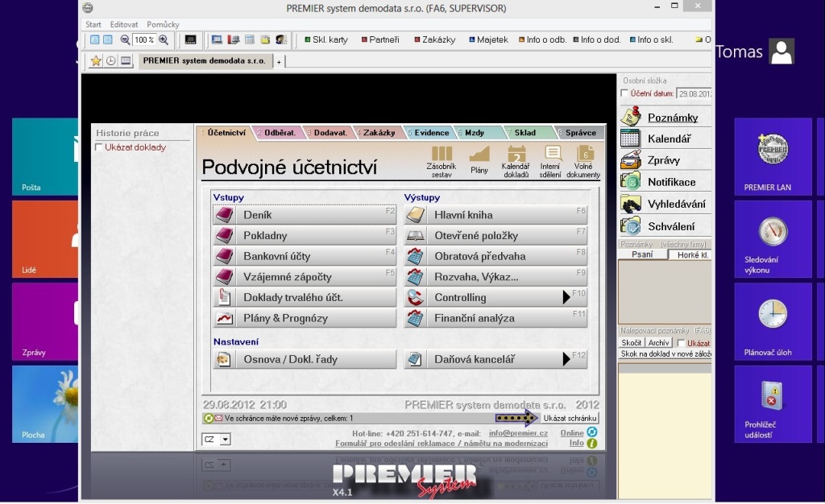This screenshot has height=504, width=825.
Task: Click the favorites star icon
Action: click(96, 61)
